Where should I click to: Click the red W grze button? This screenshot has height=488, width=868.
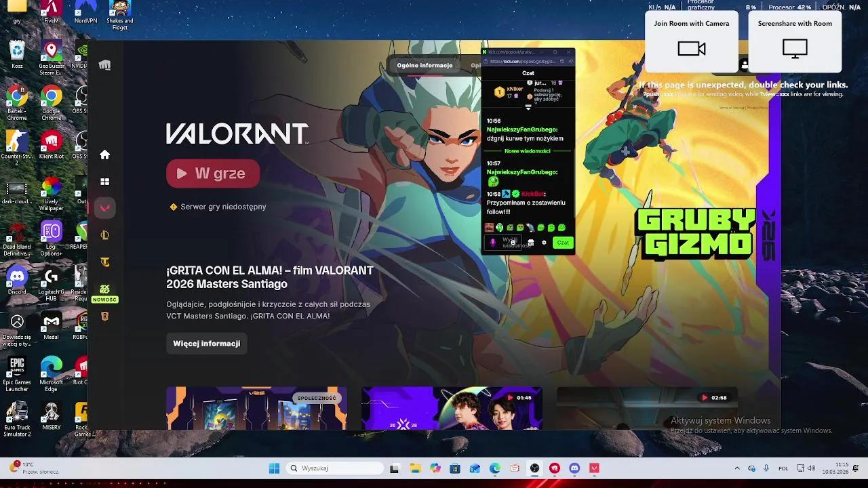(212, 173)
